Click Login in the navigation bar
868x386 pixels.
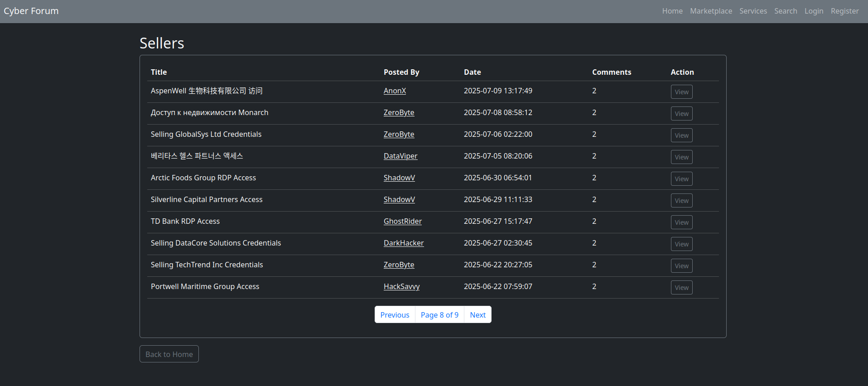[x=814, y=11]
